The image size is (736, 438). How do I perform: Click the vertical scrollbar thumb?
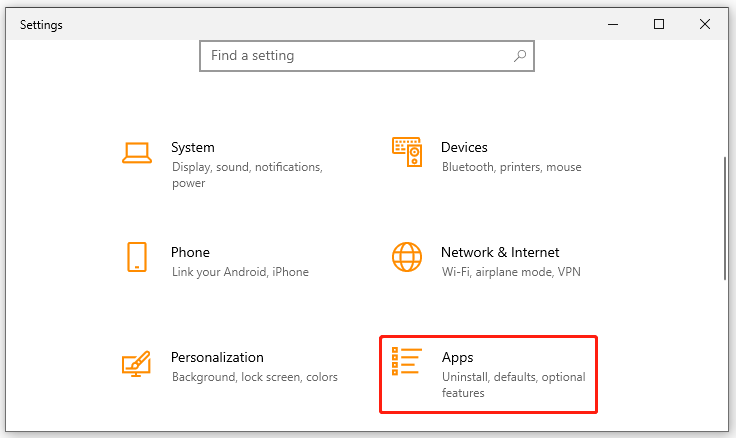pyautogui.click(x=725, y=219)
